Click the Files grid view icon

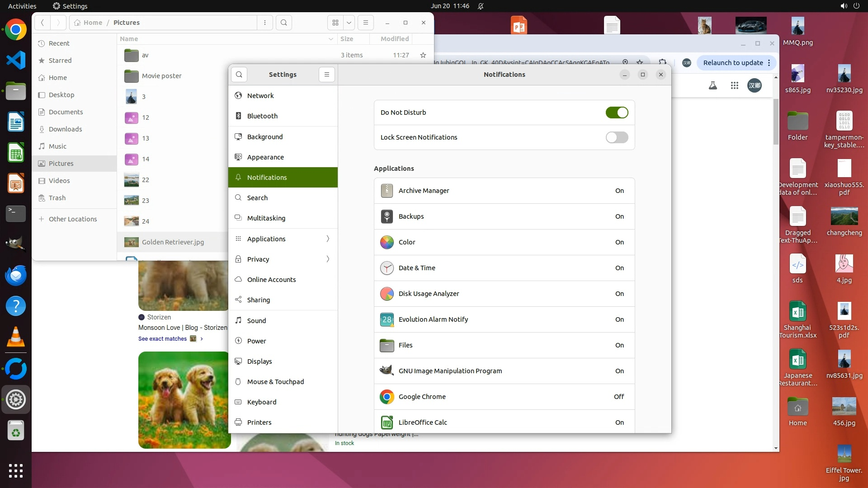coord(335,23)
